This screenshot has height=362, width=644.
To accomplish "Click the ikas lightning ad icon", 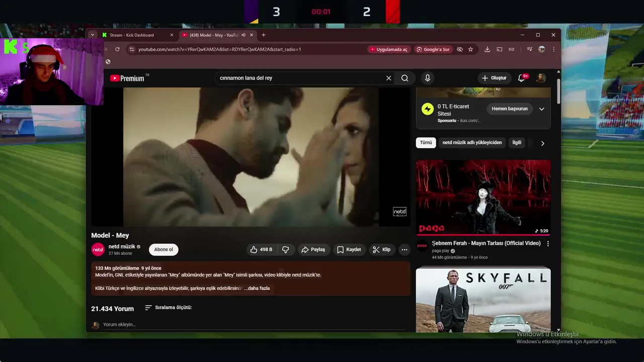I will point(427,109).
